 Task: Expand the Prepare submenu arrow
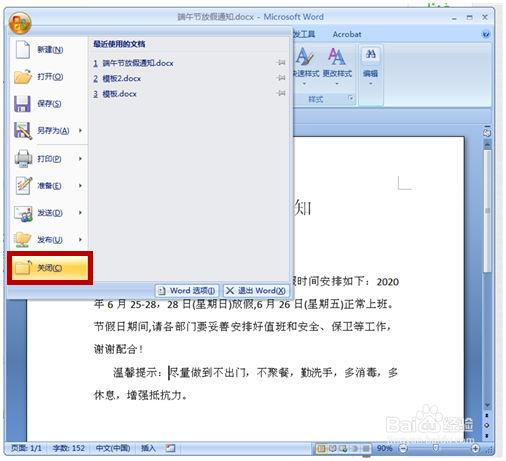tap(80, 185)
